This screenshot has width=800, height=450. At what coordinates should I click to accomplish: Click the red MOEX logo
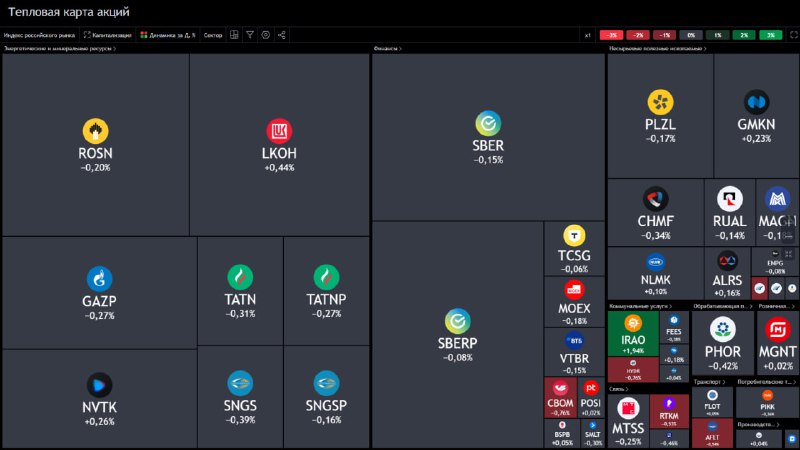574,290
